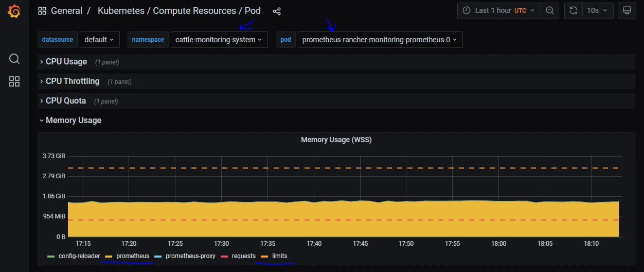
Task: Click the 1.86 GiB y-axis label
Action: pos(53,196)
